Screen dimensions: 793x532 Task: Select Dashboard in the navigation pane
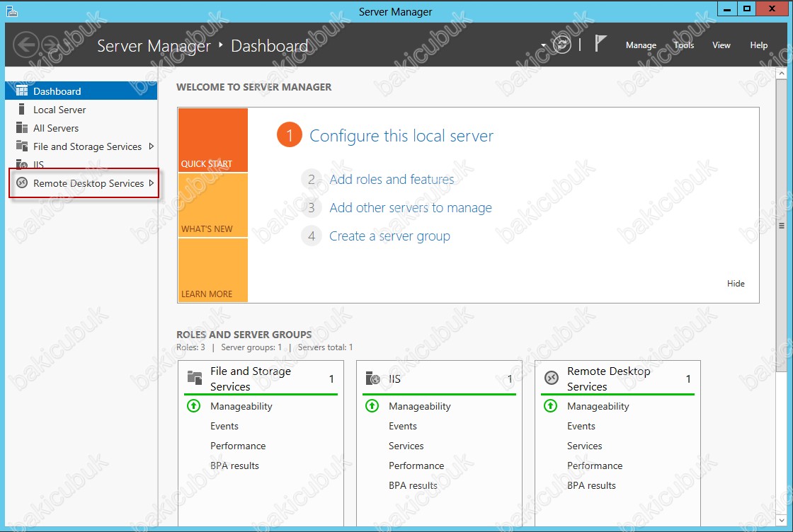[81, 91]
